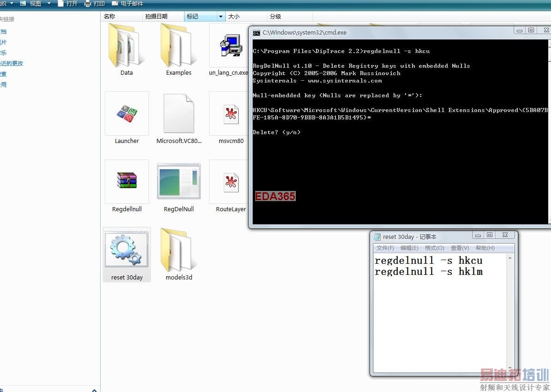Open 最近的更改 favorite link in sidebar
551x392 pixels.
pyautogui.click(x=12, y=63)
